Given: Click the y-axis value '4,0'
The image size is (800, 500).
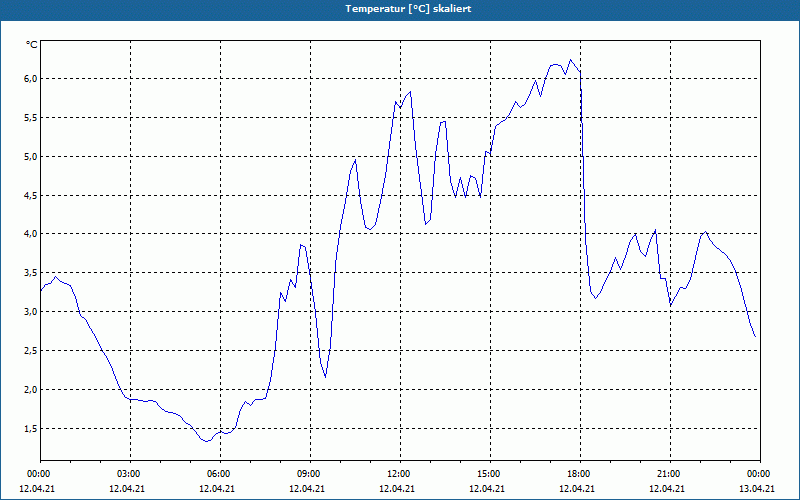Looking at the screenshot, I should click(31, 234).
